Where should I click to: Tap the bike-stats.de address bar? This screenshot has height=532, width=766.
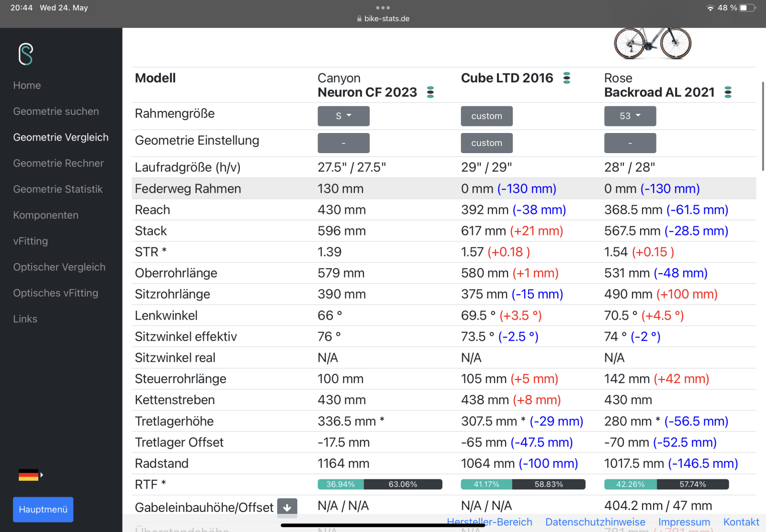point(383,19)
